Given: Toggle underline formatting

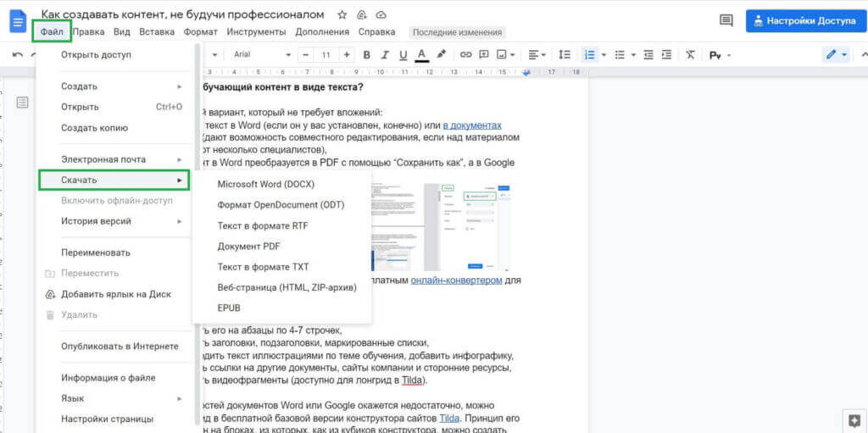Looking at the screenshot, I should click(x=403, y=55).
